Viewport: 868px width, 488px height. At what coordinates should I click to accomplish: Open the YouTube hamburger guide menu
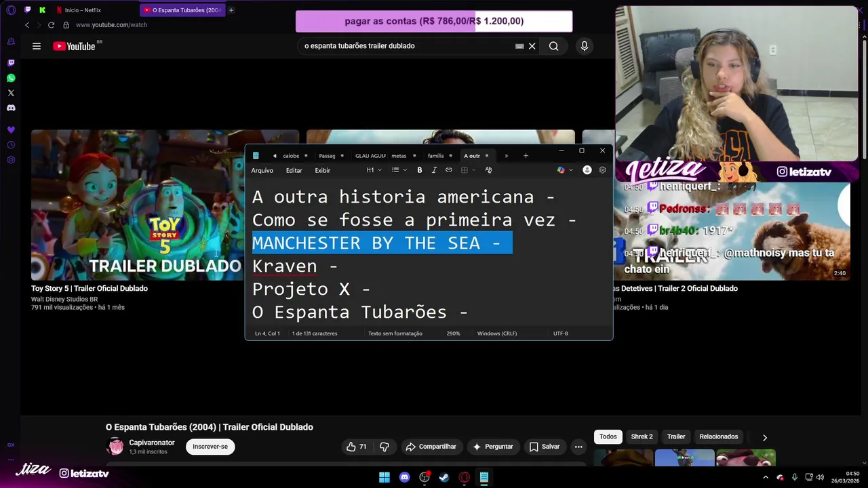tap(37, 46)
